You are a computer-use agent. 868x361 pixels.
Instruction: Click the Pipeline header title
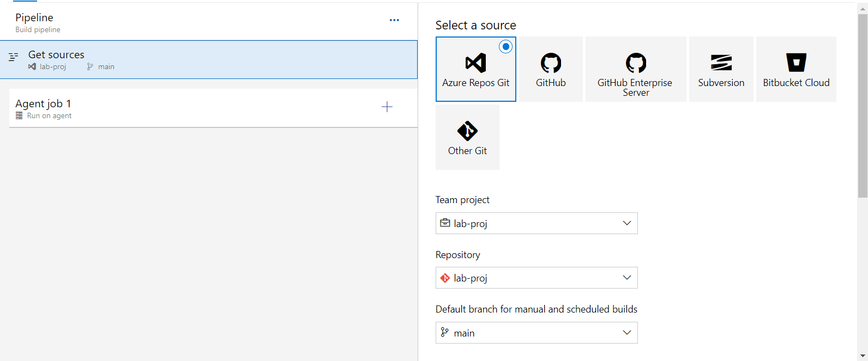pyautogui.click(x=34, y=18)
